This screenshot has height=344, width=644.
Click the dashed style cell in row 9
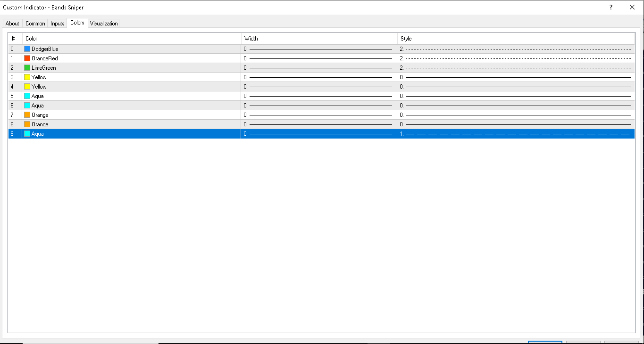pyautogui.click(x=516, y=134)
